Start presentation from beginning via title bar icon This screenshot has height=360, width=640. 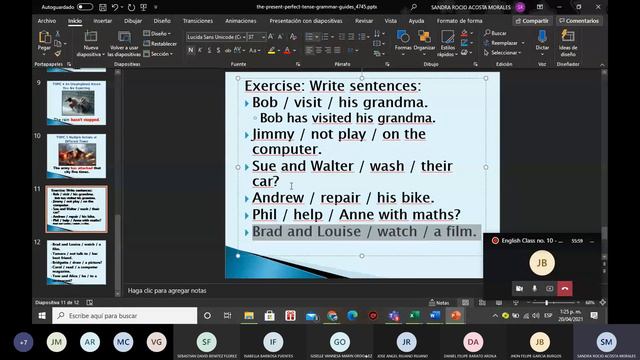144,7
